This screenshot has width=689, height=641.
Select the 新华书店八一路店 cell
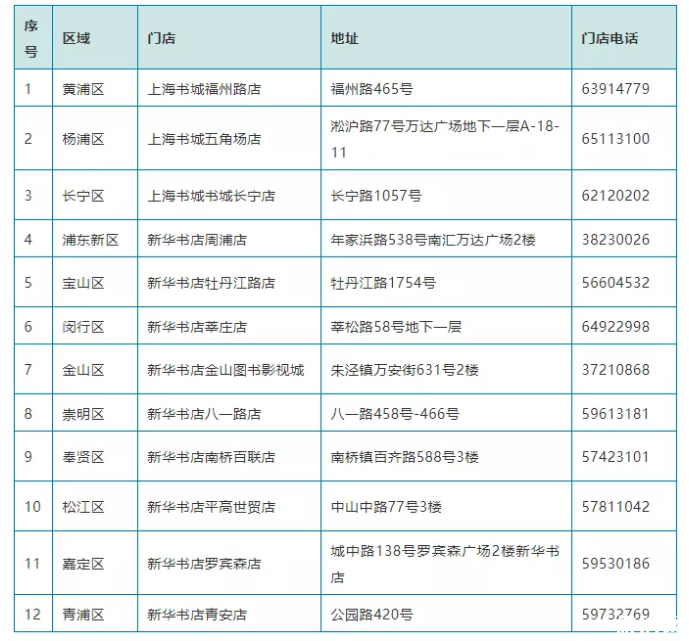point(229,413)
